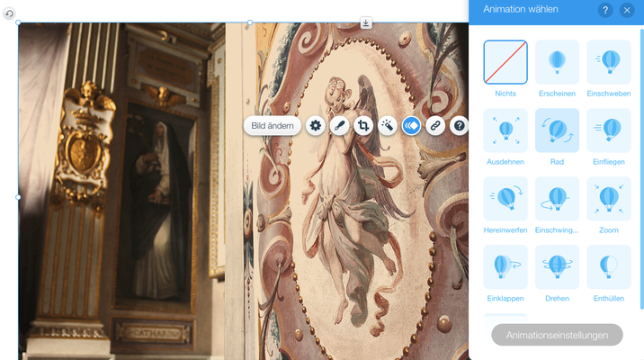
Task: Toggle the animation icon in image toolbar
Action: click(411, 126)
